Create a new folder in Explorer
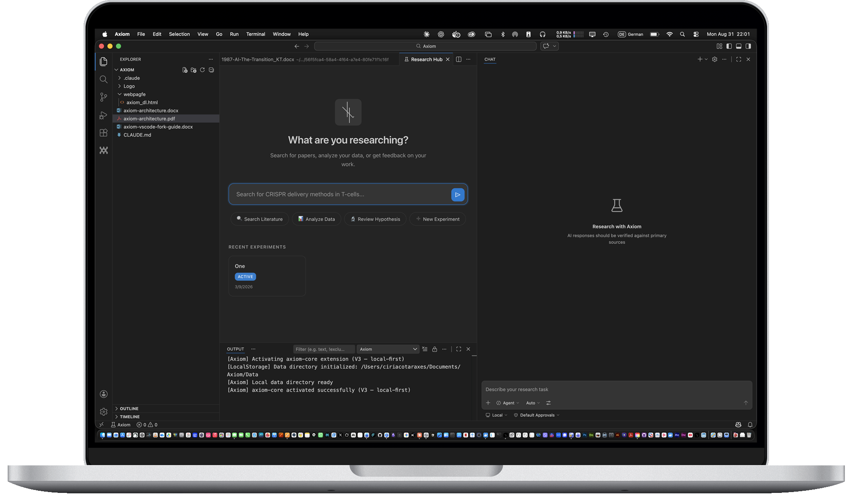This screenshot has width=853, height=504. point(194,70)
